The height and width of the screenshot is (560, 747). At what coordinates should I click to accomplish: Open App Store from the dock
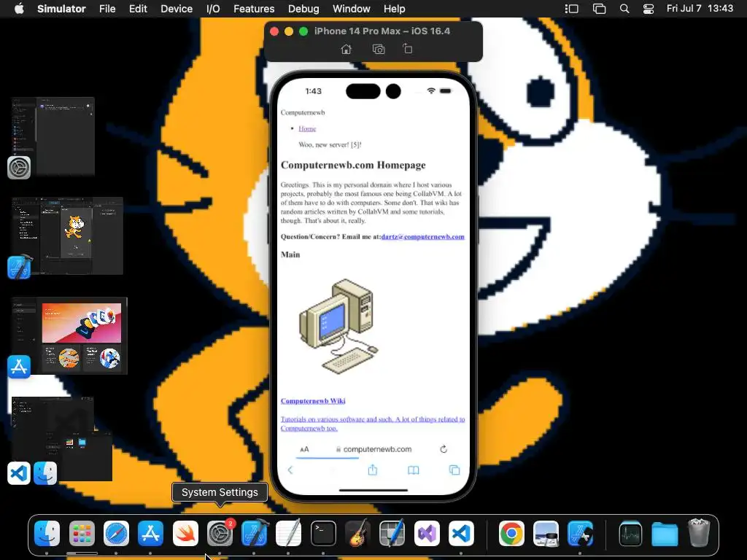click(150, 533)
